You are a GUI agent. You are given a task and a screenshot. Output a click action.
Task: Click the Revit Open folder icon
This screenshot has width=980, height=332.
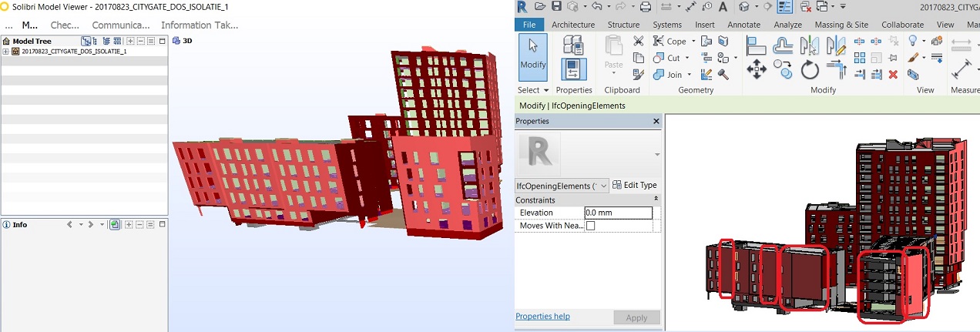539,7
